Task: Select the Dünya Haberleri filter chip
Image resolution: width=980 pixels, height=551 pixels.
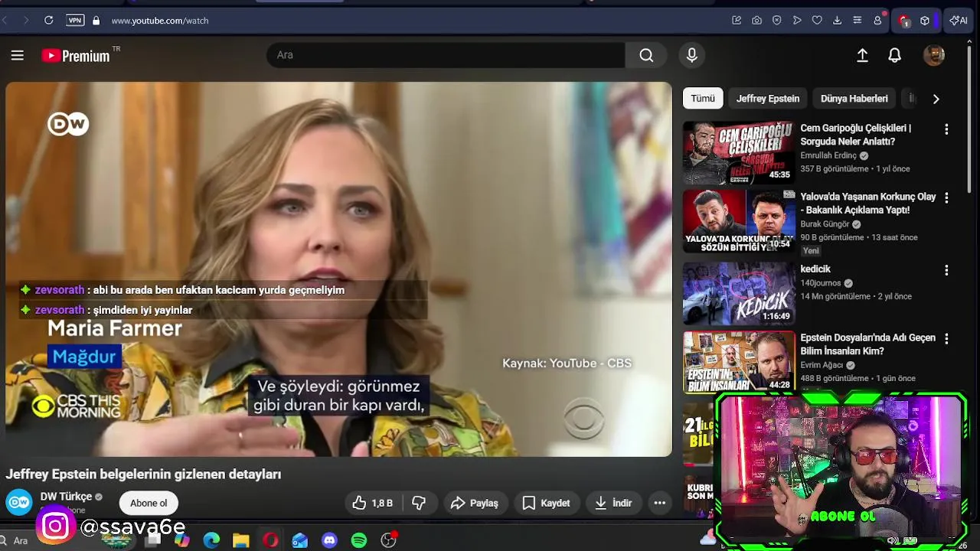Action: (854, 99)
